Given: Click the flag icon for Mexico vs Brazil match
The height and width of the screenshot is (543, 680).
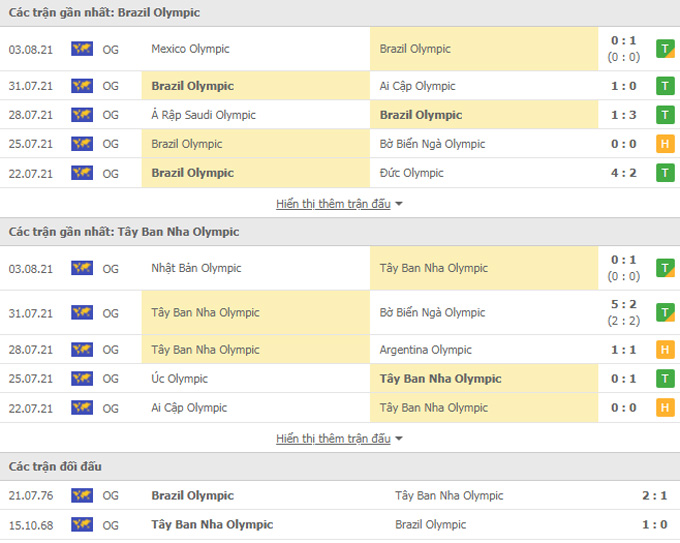Looking at the screenshot, I should click(x=82, y=48).
